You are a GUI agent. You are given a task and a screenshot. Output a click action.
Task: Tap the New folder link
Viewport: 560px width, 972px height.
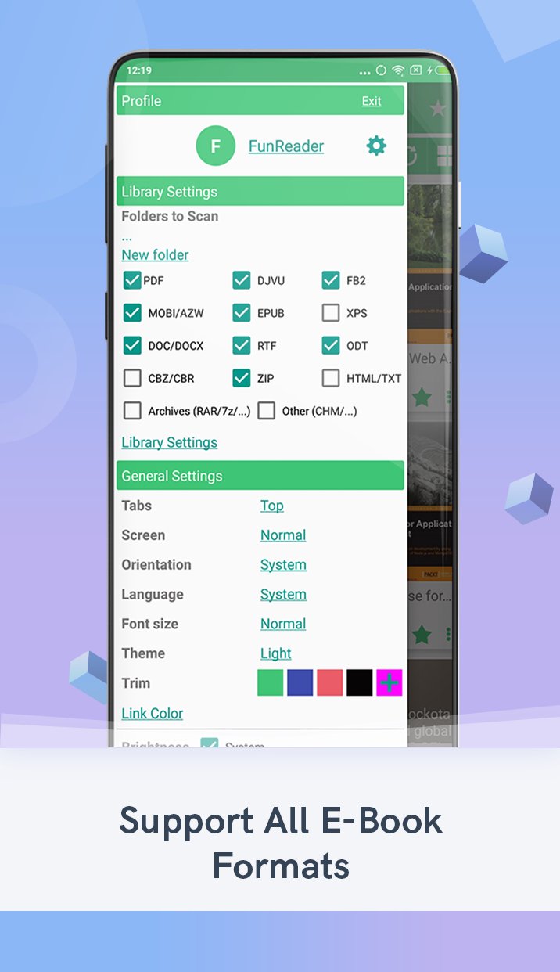[155, 255]
